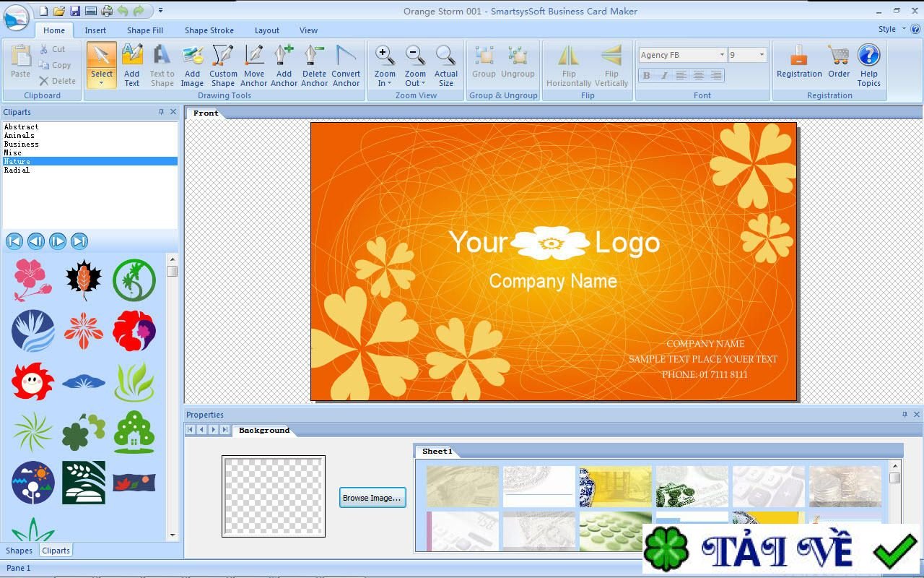This screenshot has height=578, width=924.
Task: Activate the Delete Anchor tool
Action: 314,64
